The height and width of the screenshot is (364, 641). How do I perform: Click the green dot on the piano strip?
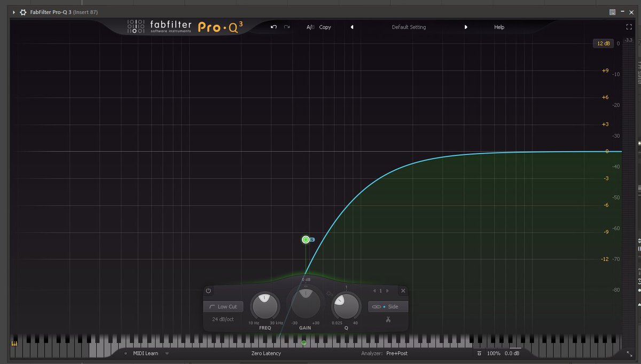(x=304, y=343)
